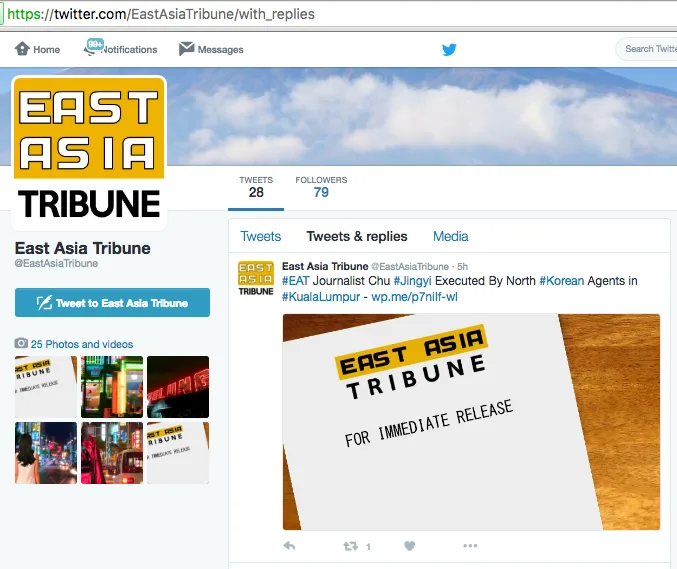The height and width of the screenshot is (569, 677).
Task: Click the #Jingyi hashtag
Action: pos(412,281)
